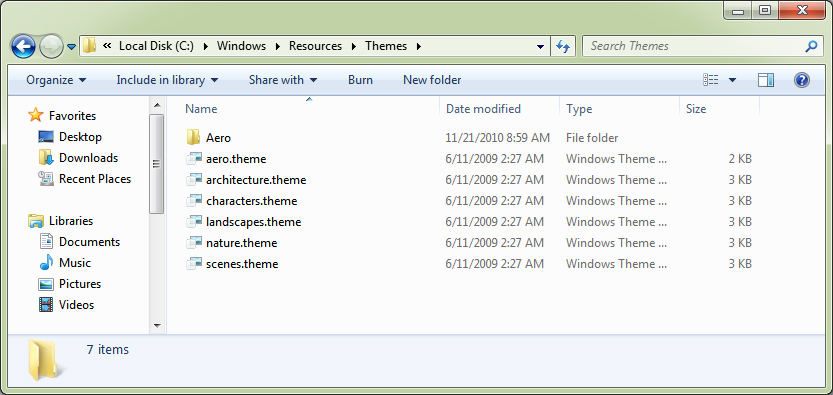Viewport: 833px width, 395px height.
Task: Click Resources breadcrumb in address bar
Action: point(316,46)
